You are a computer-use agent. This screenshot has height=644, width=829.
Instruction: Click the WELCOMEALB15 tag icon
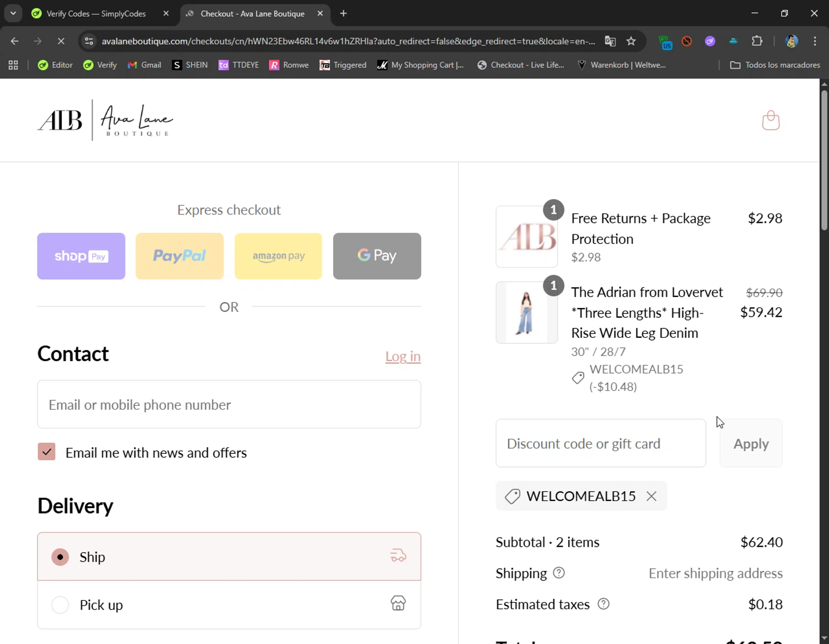coord(512,496)
